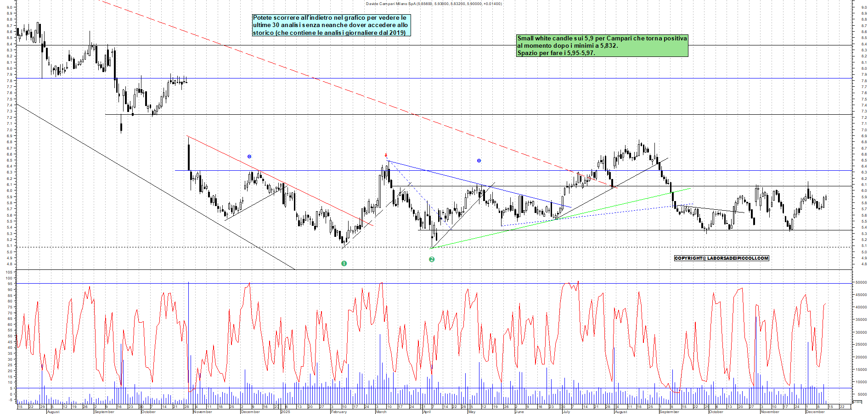Click the Davide Campari Milano SpA chart title
This screenshot has width=868, height=414.
434,4
